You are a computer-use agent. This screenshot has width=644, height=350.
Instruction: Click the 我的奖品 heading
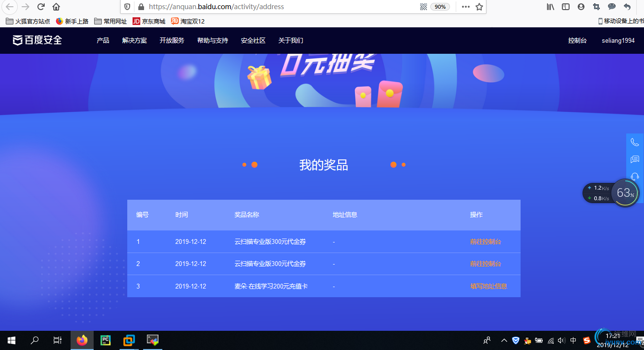(324, 165)
